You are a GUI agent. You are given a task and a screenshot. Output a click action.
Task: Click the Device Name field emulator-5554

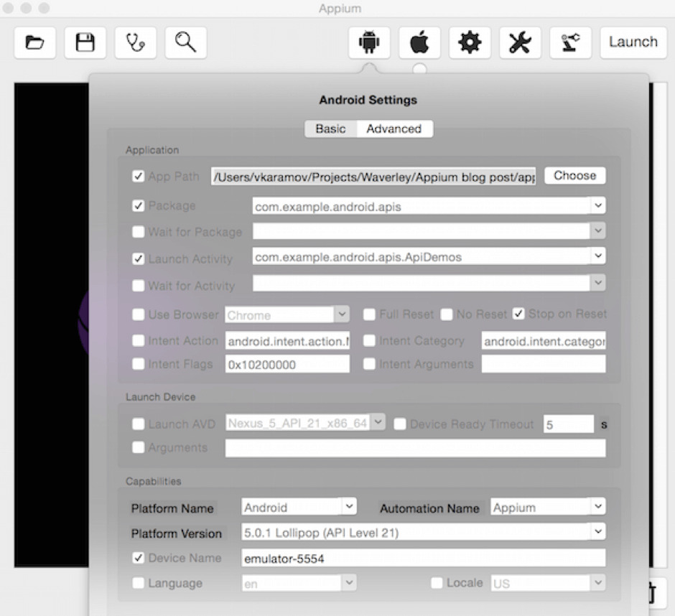(x=423, y=559)
